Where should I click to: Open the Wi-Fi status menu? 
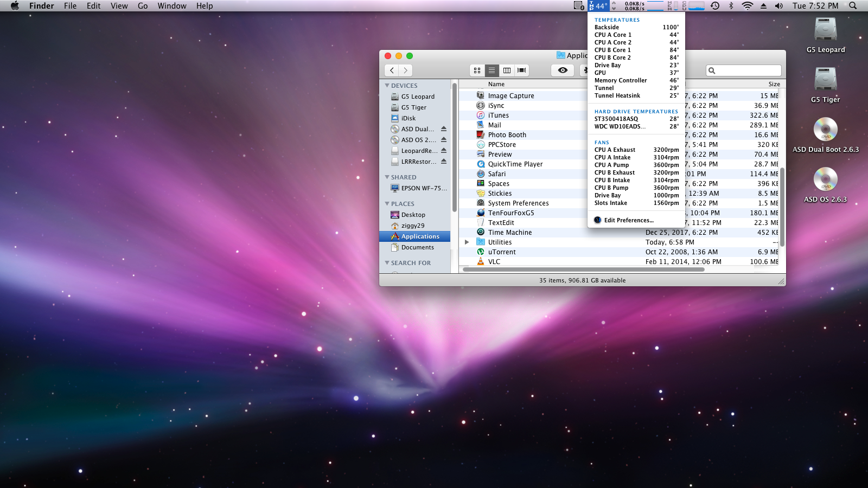747,6
